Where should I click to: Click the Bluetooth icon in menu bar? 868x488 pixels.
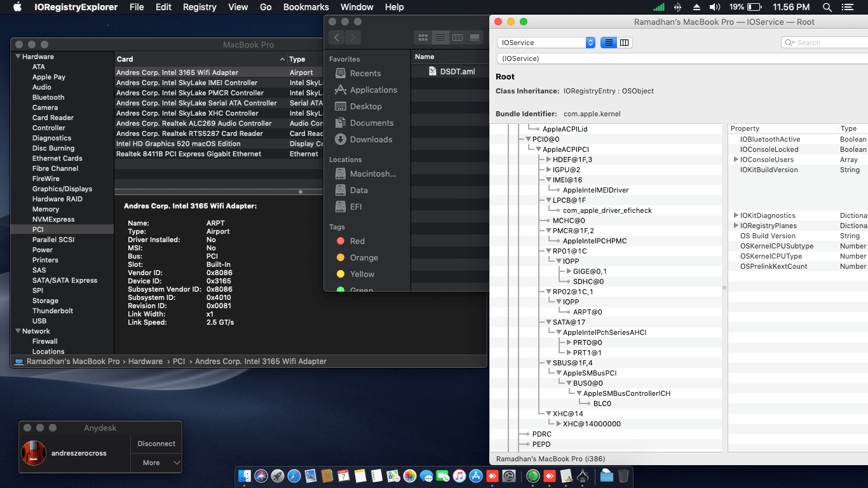pos(678,7)
